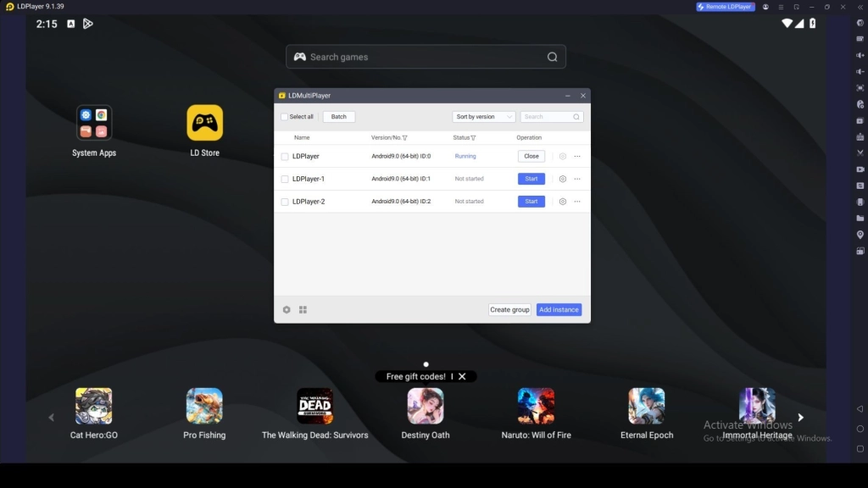Capture a screenshot with the sidebar icon
This screenshot has height=488, width=868.
pyautogui.click(x=860, y=123)
